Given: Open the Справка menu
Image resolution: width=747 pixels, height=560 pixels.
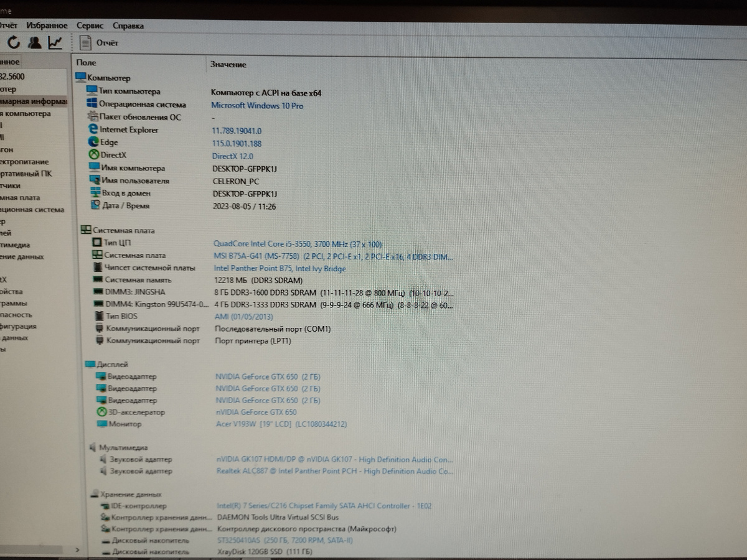Looking at the screenshot, I should coord(128,26).
